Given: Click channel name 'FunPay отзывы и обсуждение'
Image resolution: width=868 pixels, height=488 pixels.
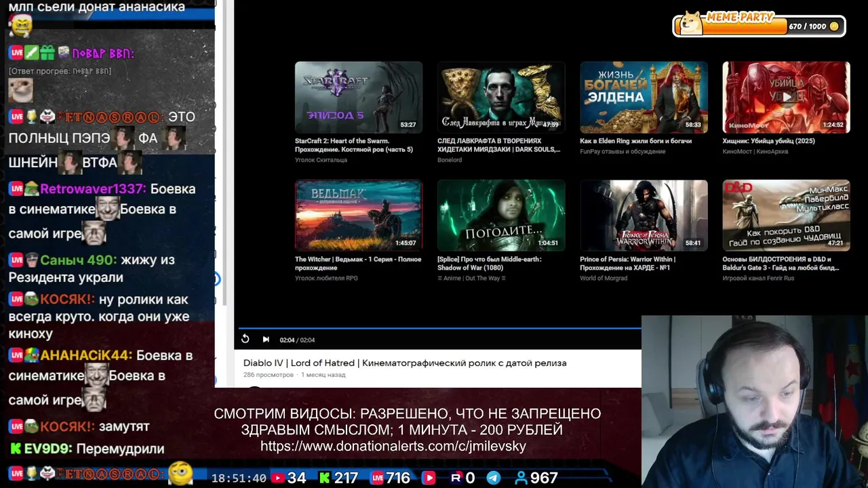Looking at the screenshot, I should point(623,151).
